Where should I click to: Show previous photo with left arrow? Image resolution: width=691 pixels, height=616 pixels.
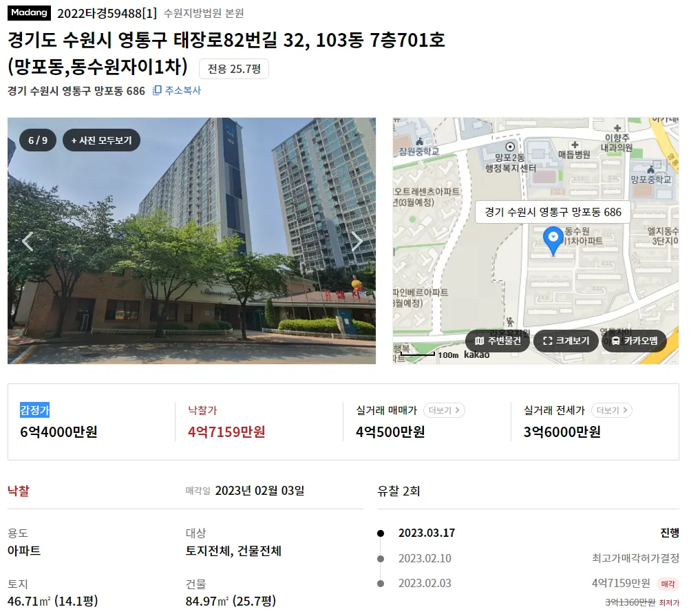tap(28, 241)
